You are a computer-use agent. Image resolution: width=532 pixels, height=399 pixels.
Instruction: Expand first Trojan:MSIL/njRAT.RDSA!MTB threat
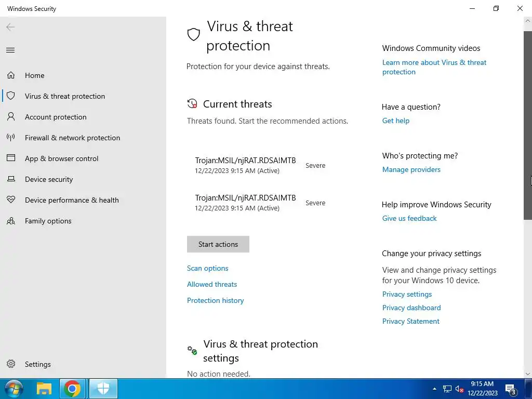click(261, 165)
